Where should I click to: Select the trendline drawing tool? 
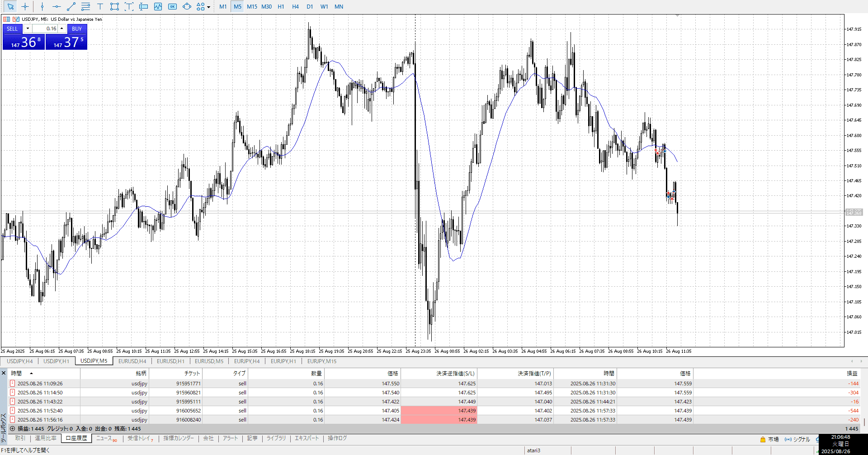point(71,7)
